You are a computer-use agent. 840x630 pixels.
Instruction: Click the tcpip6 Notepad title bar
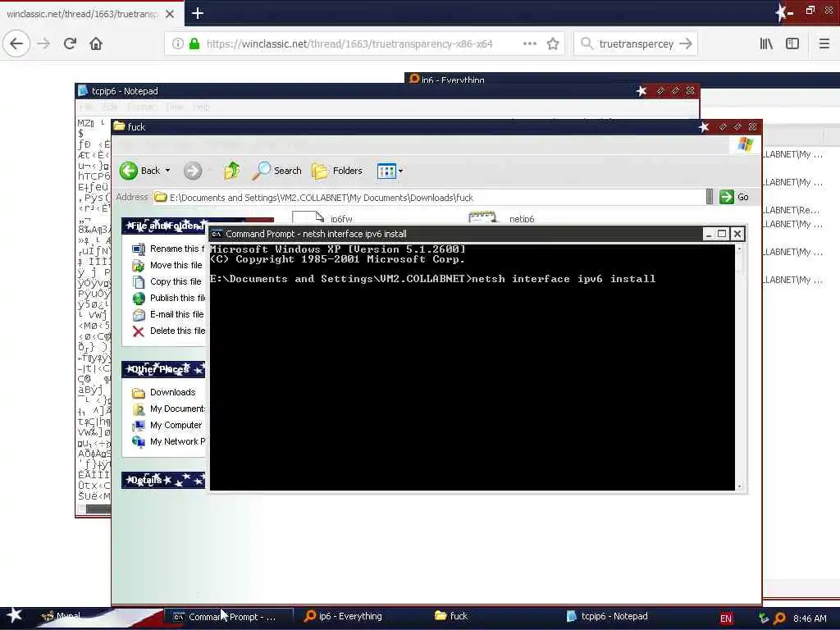point(354,91)
